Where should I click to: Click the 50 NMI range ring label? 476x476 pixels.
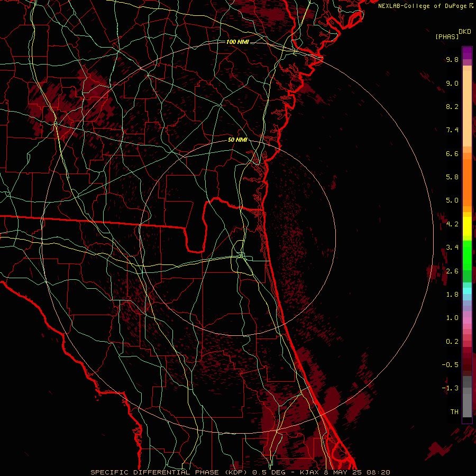pyautogui.click(x=237, y=140)
